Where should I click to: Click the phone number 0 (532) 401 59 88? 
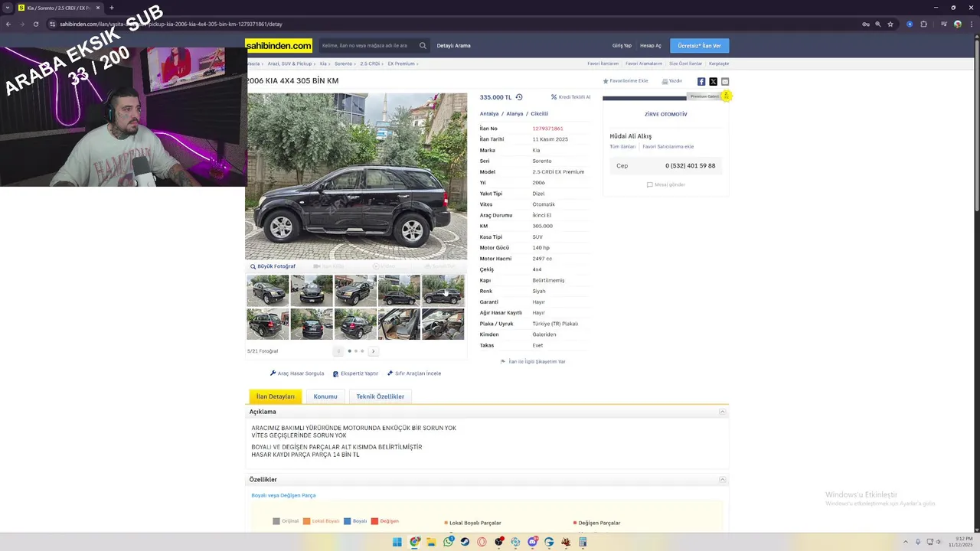click(x=690, y=166)
